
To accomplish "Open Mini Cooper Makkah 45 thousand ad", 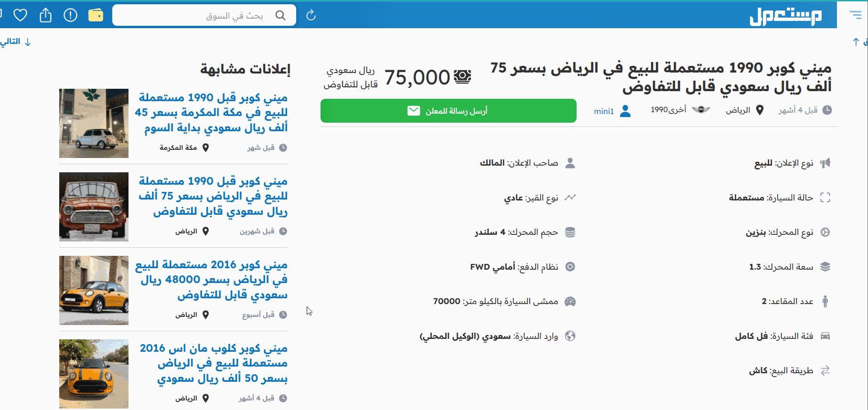I will coord(212,113).
